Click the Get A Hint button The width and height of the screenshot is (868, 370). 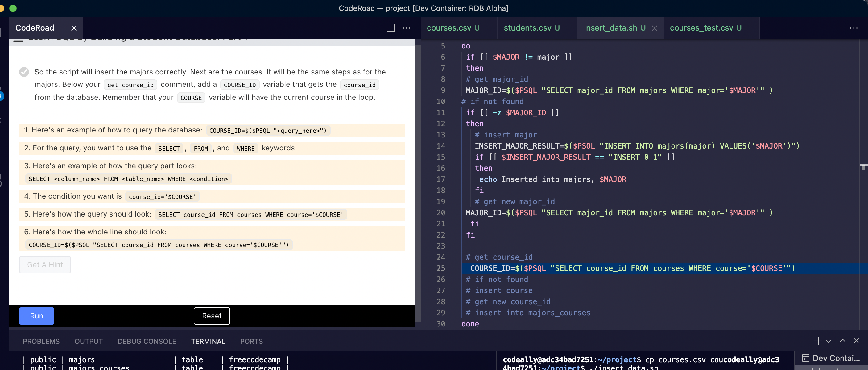coord(45,264)
